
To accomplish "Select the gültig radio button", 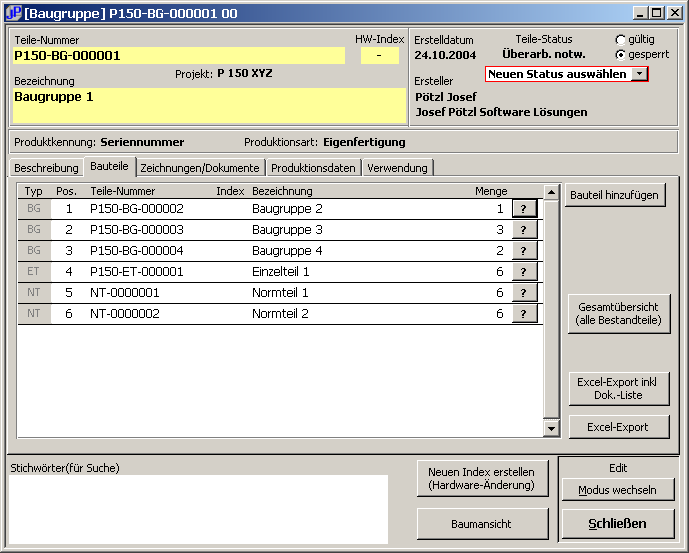I will click(x=620, y=39).
